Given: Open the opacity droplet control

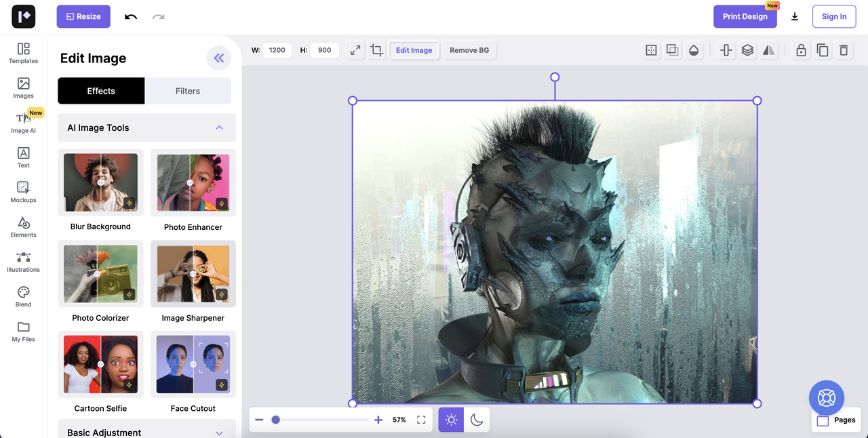Looking at the screenshot, I should pos(693,50).
